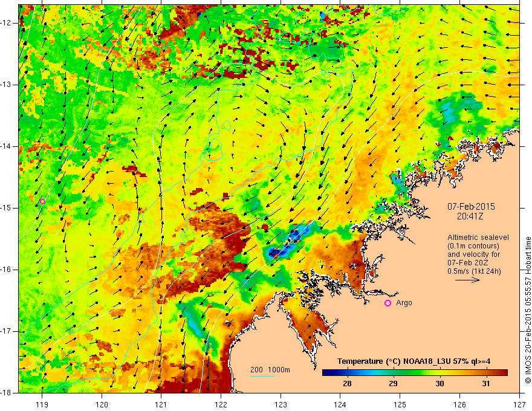Click the longitude axis label 120
532x411 pixels.
click(x=102, y=404)
